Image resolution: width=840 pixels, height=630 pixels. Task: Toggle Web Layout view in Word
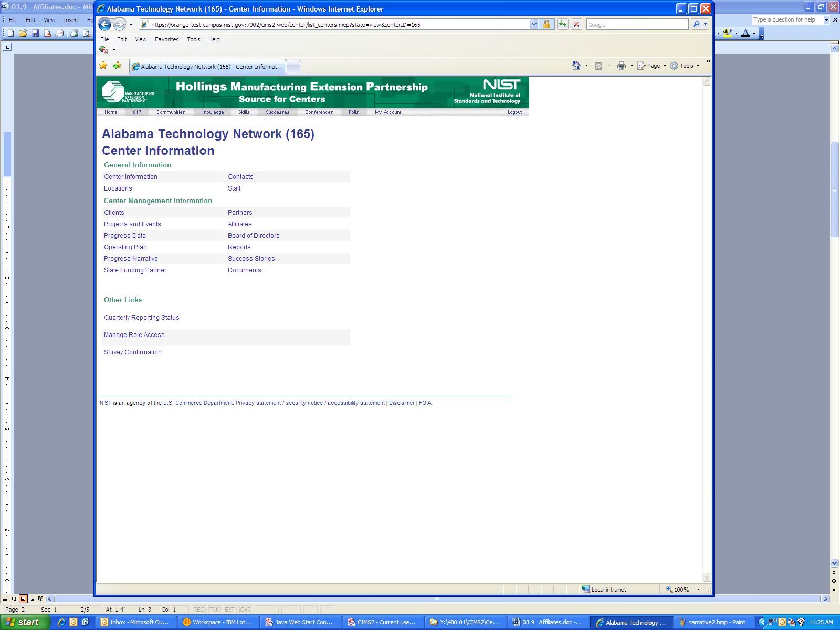click(x=14, y=598)
